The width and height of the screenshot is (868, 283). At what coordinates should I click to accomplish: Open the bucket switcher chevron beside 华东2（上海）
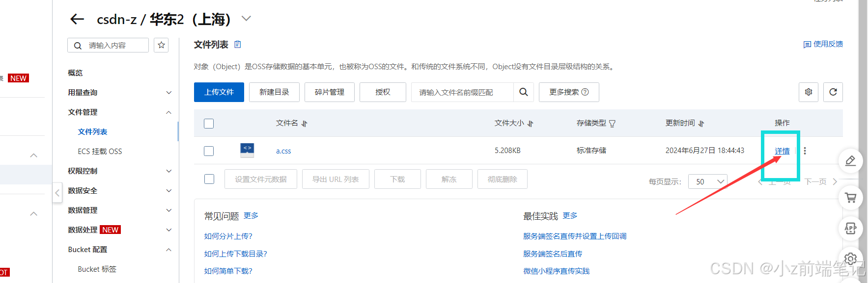point(246,19)
